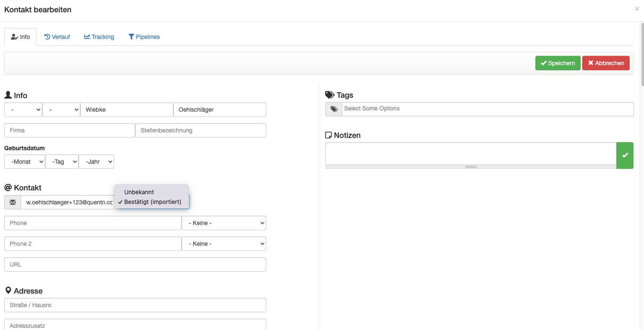Click the Speichern button
This screenshot has width=644, height=330.
pos(557,63)
